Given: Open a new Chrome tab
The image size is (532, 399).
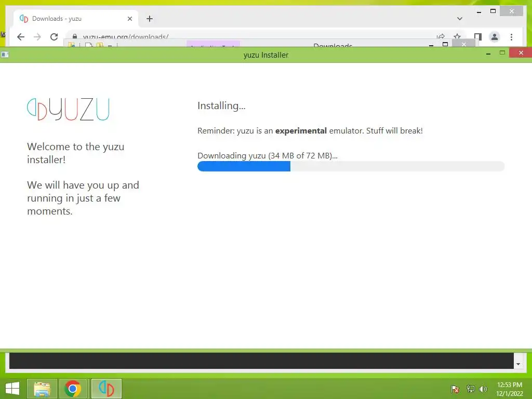Looking at the screenshot, I should pos(150,19).
